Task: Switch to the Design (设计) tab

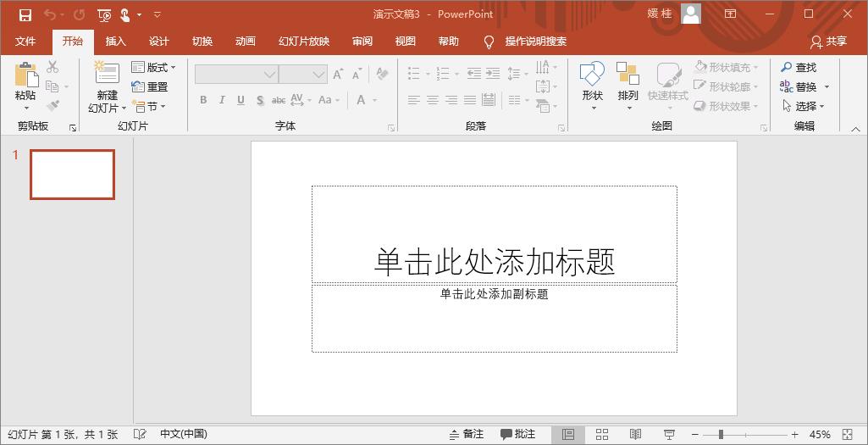Action: tap(159, 42)
